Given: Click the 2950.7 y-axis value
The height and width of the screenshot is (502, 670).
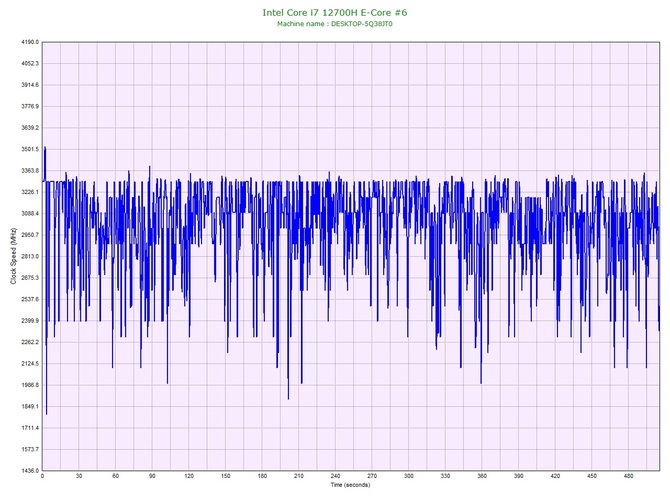Looking at the screenshot, I should click(30, 235).
